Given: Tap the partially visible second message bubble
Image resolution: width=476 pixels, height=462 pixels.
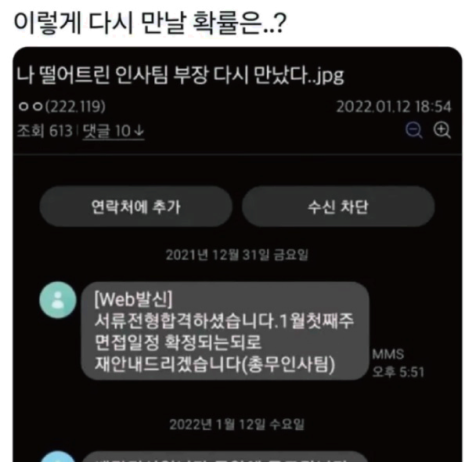Looking at the screenshot, I should click(225, 457).
